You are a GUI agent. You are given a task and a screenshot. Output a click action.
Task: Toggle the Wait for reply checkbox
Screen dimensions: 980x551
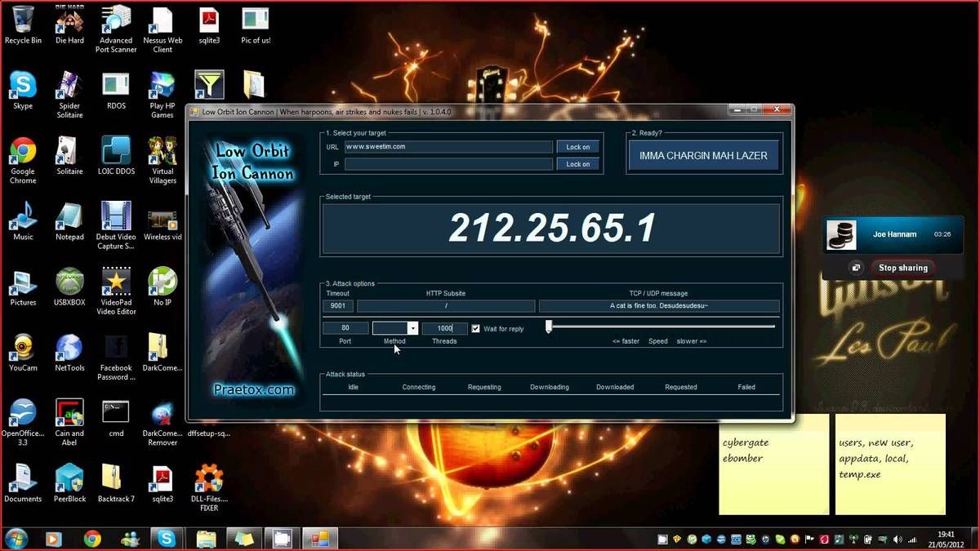click(476, 328)
